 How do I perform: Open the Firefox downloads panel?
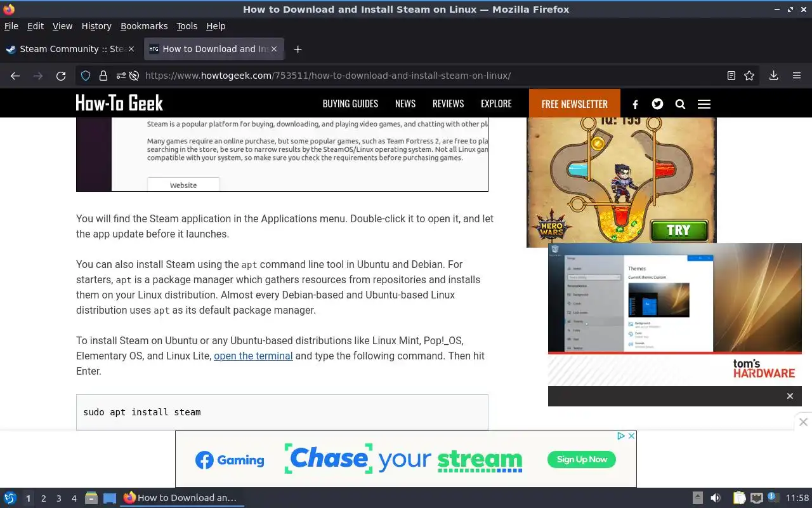pyautogui.click(x=774, y=76)
